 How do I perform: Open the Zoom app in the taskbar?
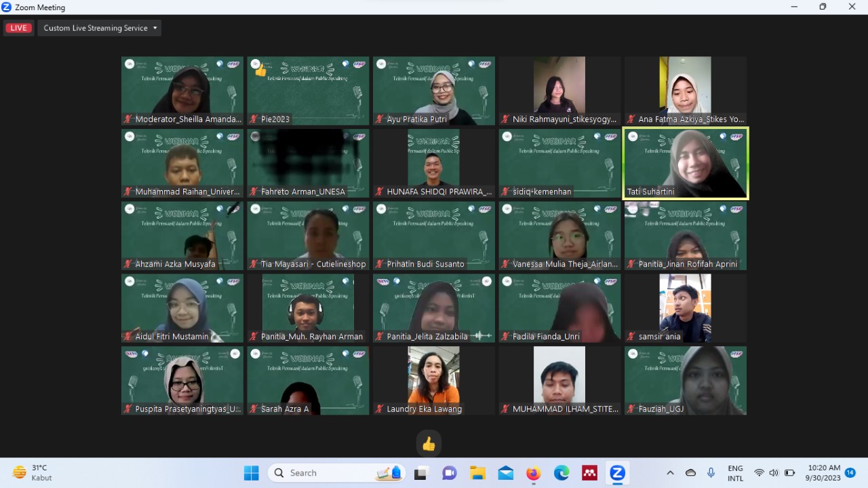click(617, 473)
